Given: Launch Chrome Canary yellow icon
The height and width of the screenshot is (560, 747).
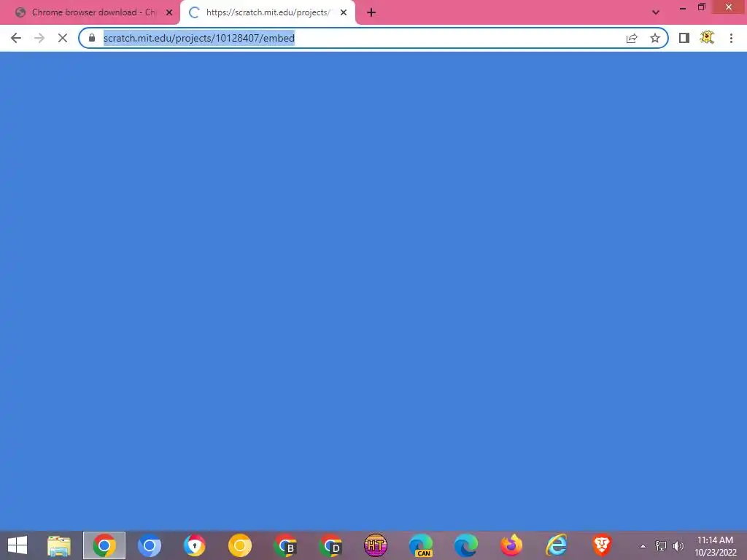Looking at the screenshot, I should pos(239,545).
